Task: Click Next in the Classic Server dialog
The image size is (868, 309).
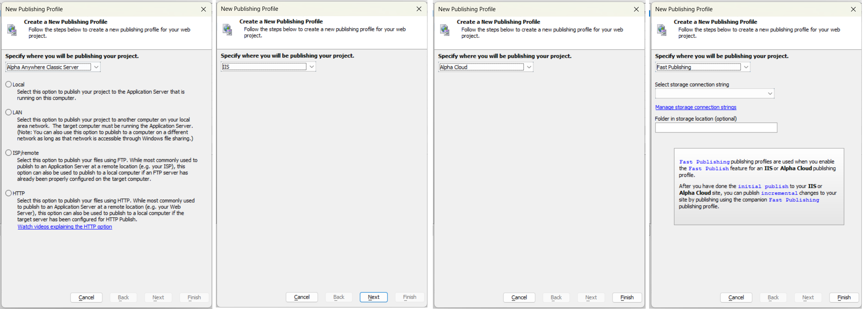Action: coord(158,297)
